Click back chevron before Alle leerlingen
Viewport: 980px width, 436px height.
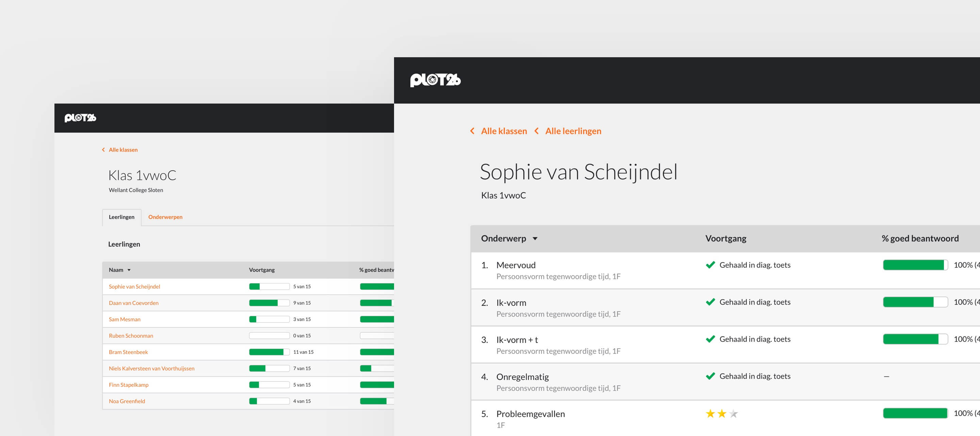[x=536, y=131]
